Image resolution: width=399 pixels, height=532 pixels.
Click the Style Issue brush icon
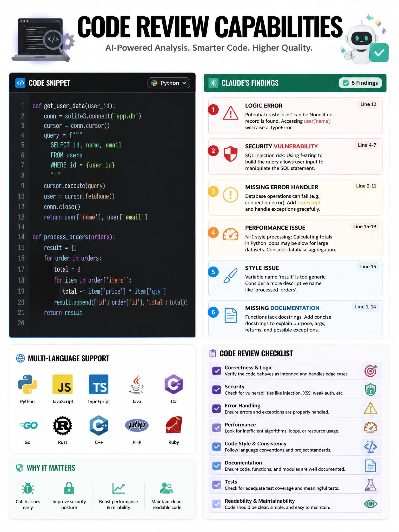coord(230,276)
